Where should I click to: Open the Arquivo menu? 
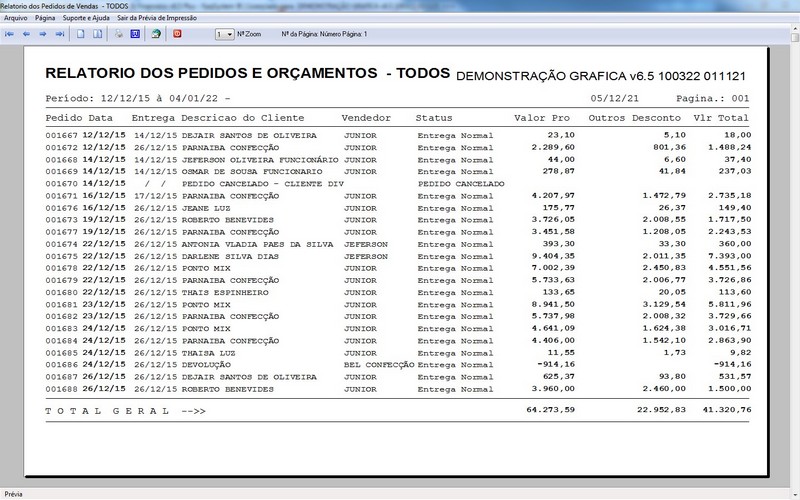click(16, 18)
